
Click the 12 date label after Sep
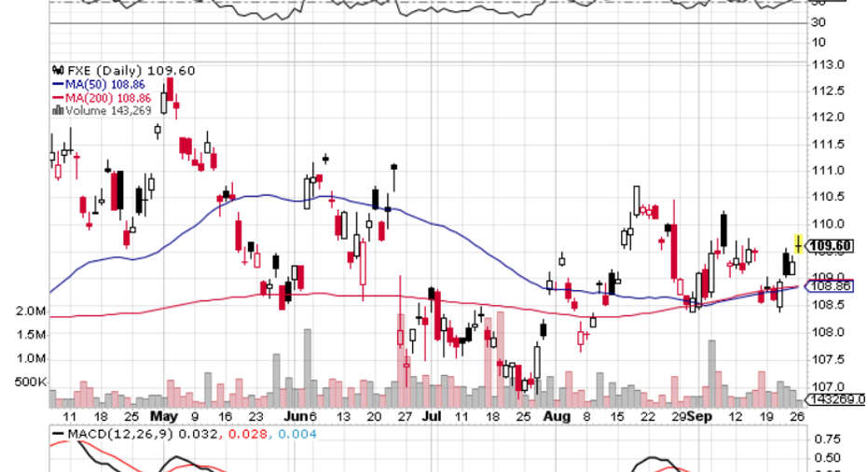pos(735,417)
